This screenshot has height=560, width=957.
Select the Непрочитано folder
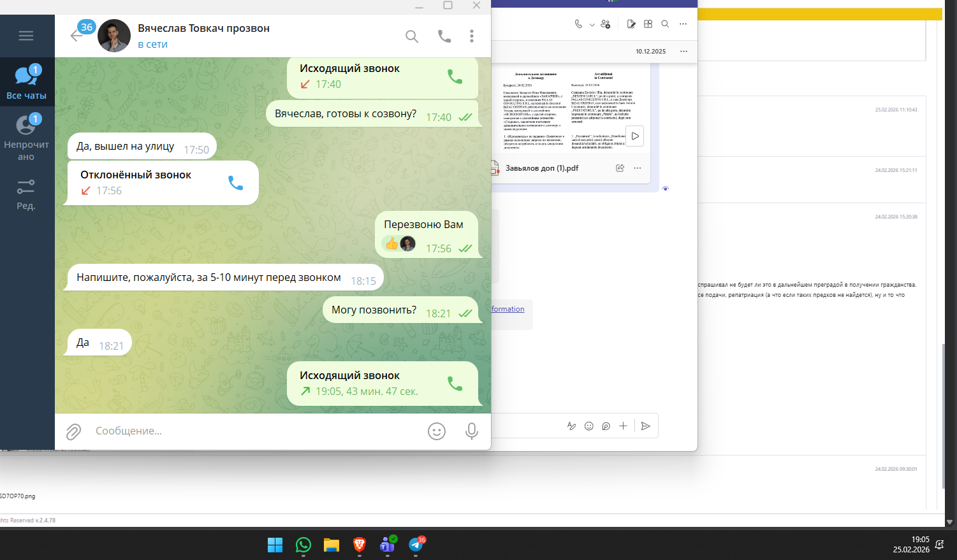coord(26,138)
